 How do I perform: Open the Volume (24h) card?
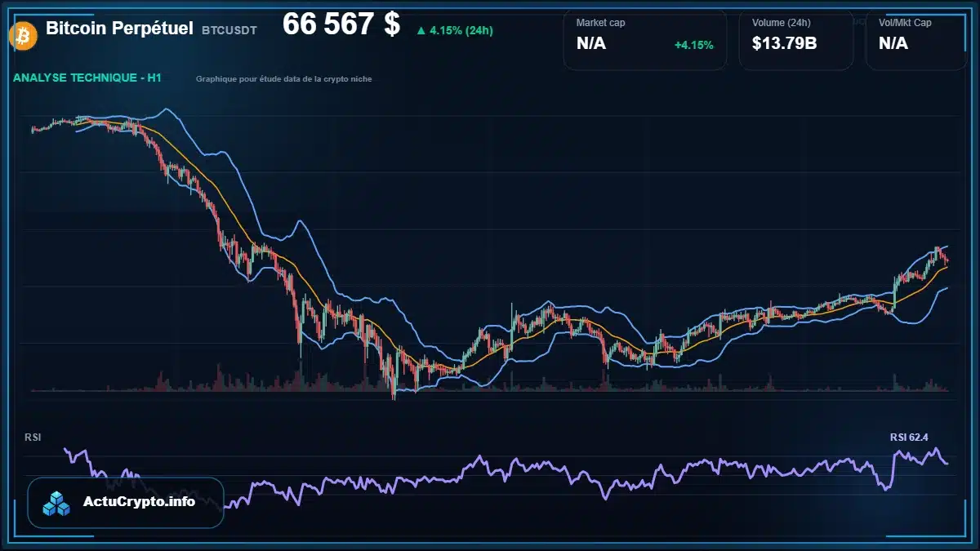tap(796, 40)
